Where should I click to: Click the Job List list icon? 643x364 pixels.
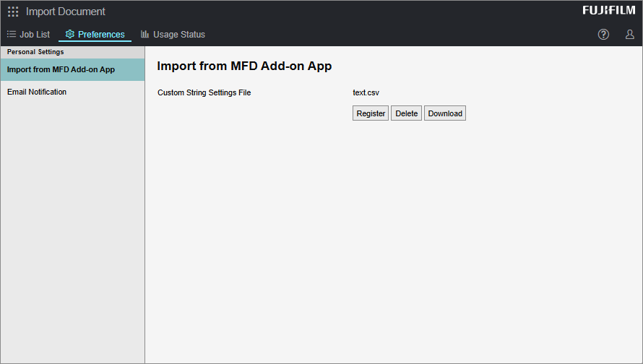click(x=12, y=35)
